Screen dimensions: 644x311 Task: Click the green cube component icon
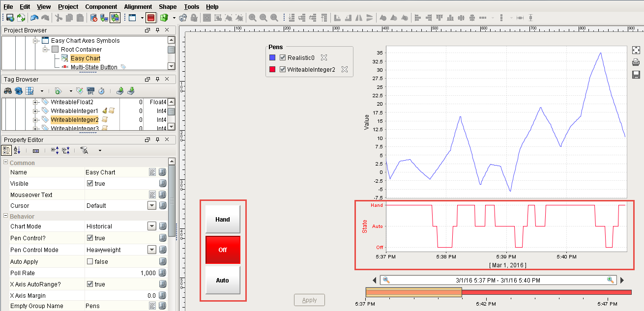coord(165,18)
